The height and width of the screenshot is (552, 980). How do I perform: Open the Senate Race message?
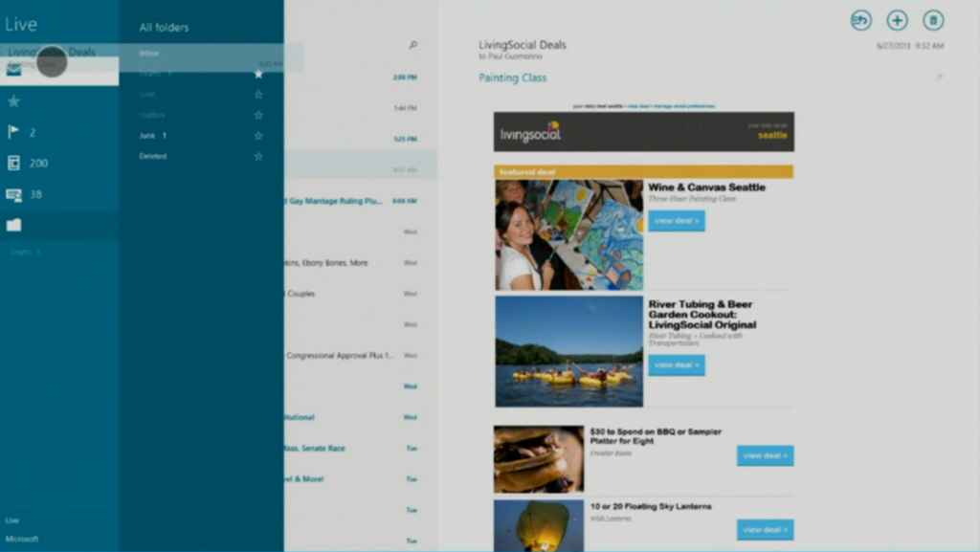coord(361,448)
